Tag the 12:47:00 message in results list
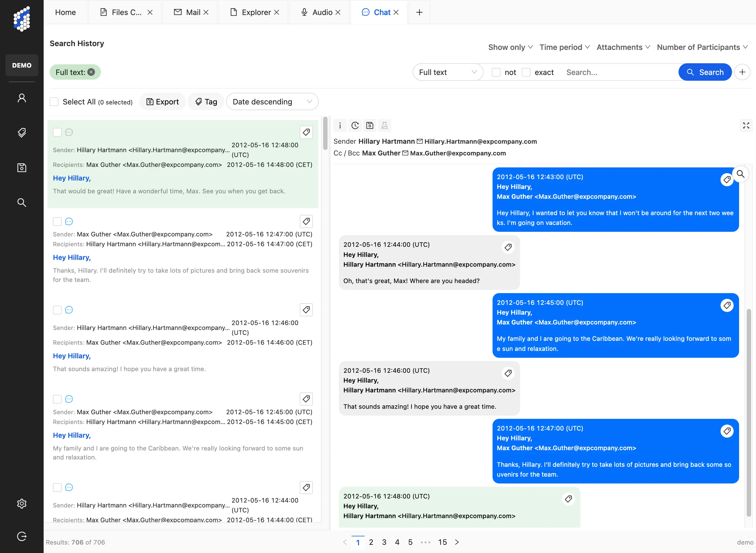This screenshot has height=553, width=756. (x=306, y=221)
